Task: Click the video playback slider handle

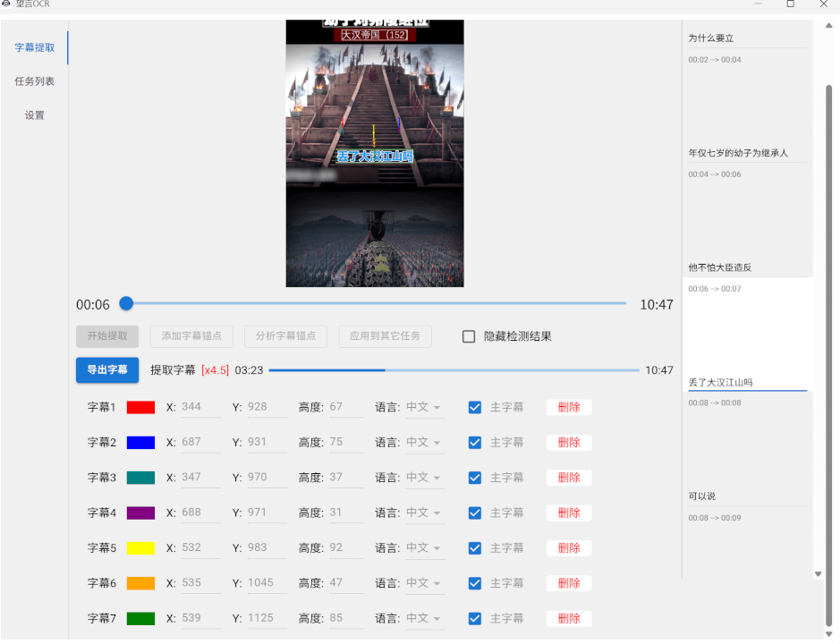Action: coord(126,304)
